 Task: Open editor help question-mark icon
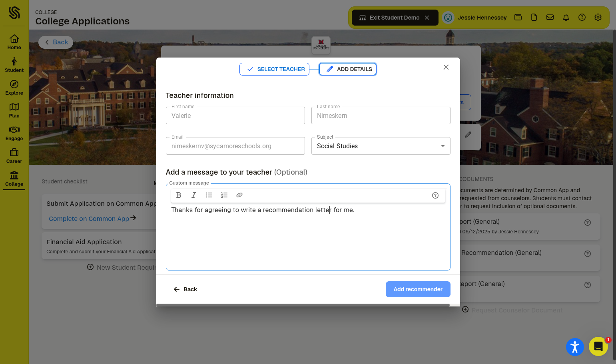[435, 195]
